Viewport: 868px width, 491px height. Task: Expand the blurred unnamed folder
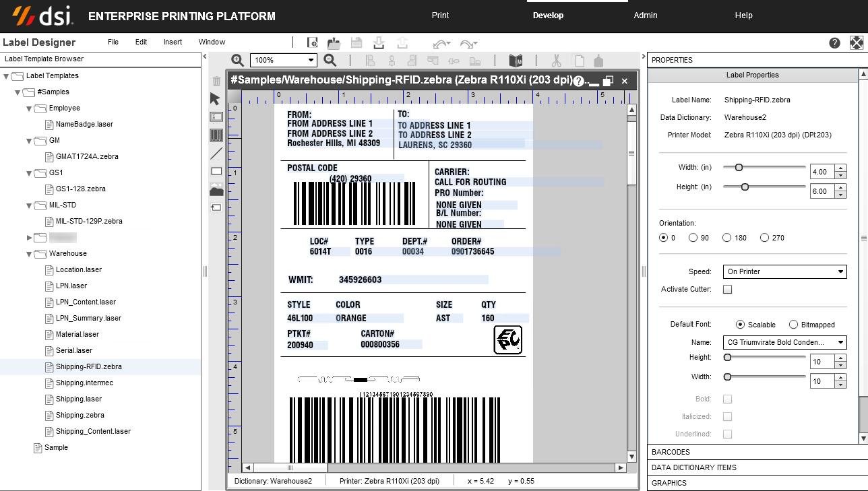[29, 237]
